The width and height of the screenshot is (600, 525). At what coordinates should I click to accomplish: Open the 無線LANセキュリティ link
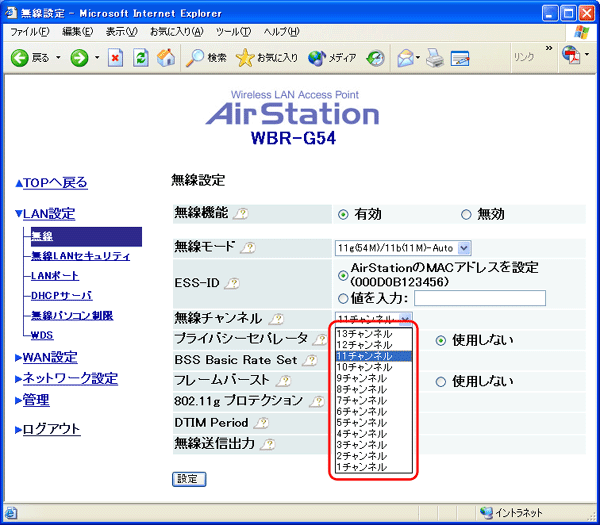coord(80,256)
